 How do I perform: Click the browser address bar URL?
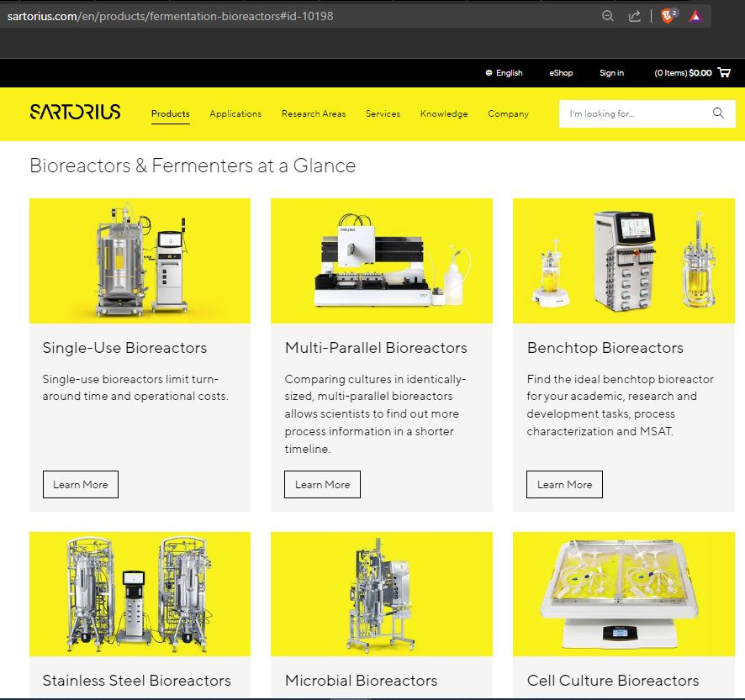click(170, 16)
